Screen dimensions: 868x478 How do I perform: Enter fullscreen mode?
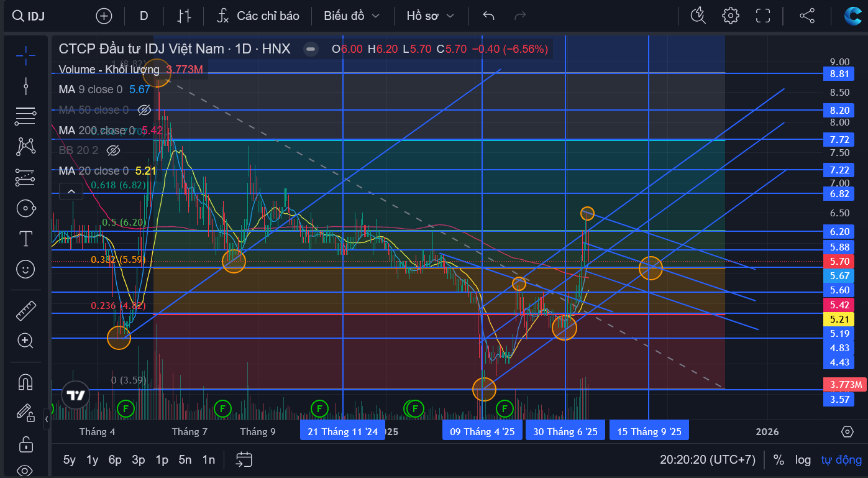pyautogui.click(x=763, y=16)
